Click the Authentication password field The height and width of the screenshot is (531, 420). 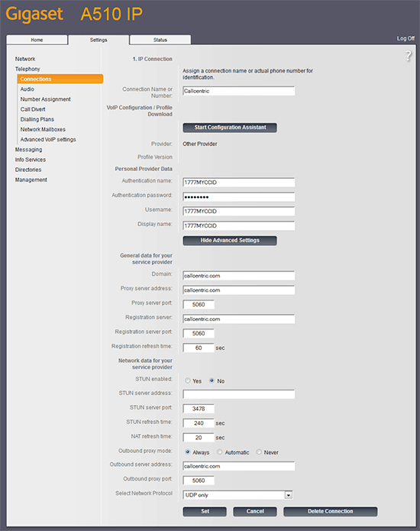point(238,197)
